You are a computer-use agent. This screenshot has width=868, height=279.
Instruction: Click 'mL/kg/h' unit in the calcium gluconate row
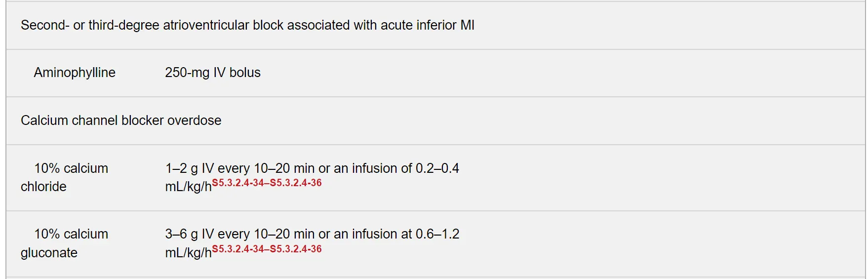click(x=188, y=253)
